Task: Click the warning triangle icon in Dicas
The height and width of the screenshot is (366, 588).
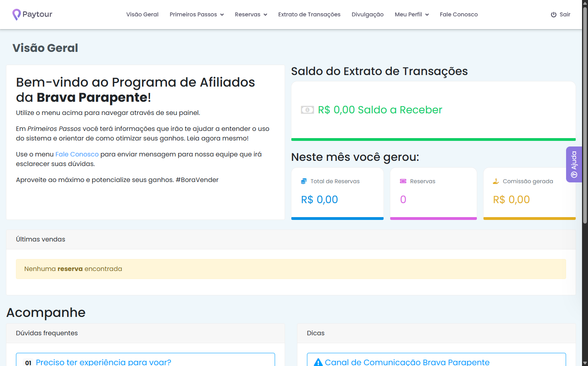Action: coord(318,362)
